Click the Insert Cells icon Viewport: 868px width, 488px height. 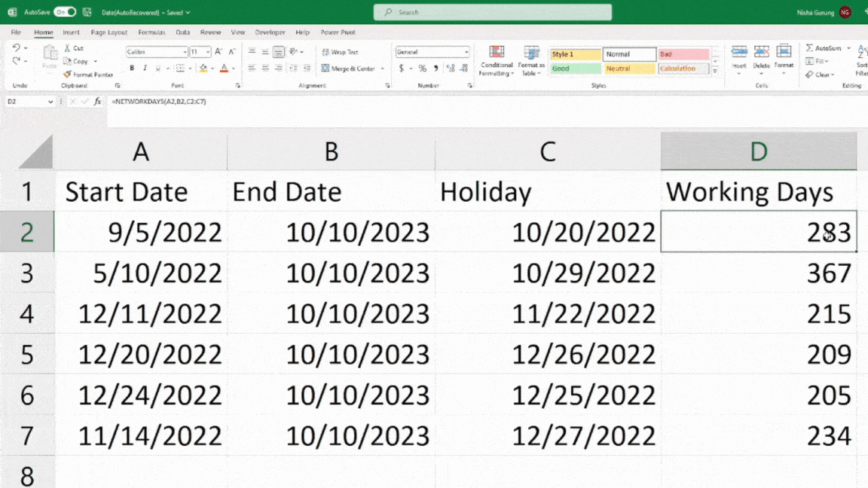click(738, 53)
